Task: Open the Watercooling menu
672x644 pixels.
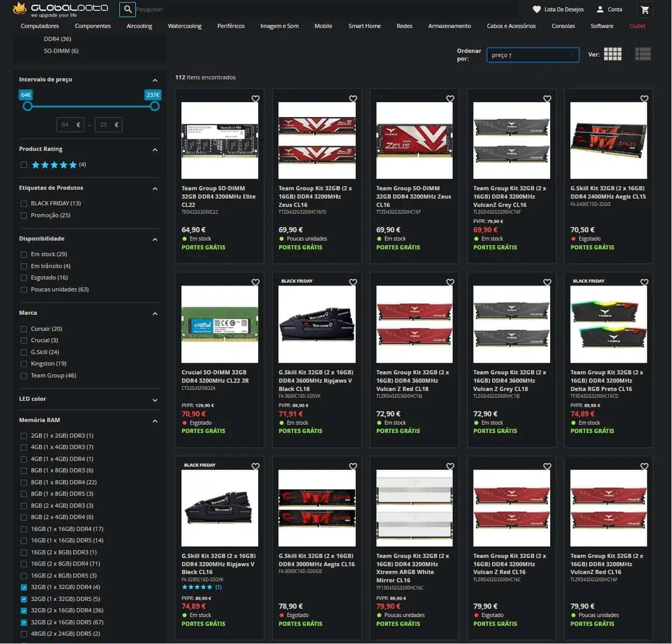Action: point(185,26)
